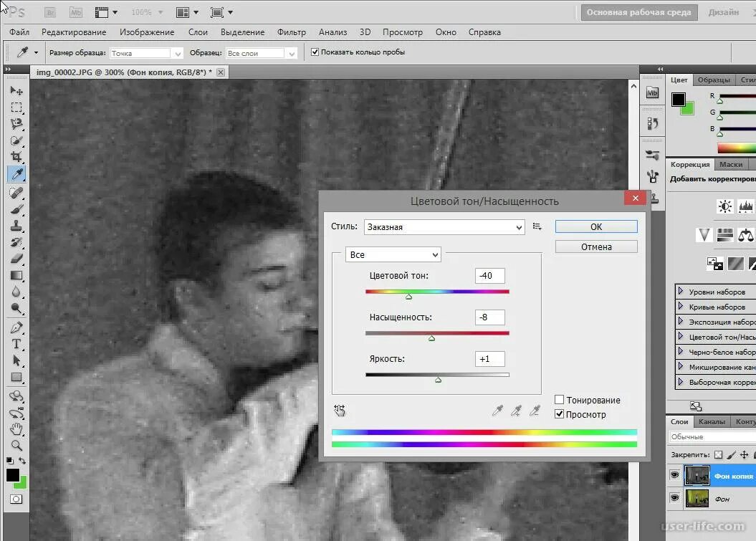Uncheck the Просмотр checkbox

point(559,414)
